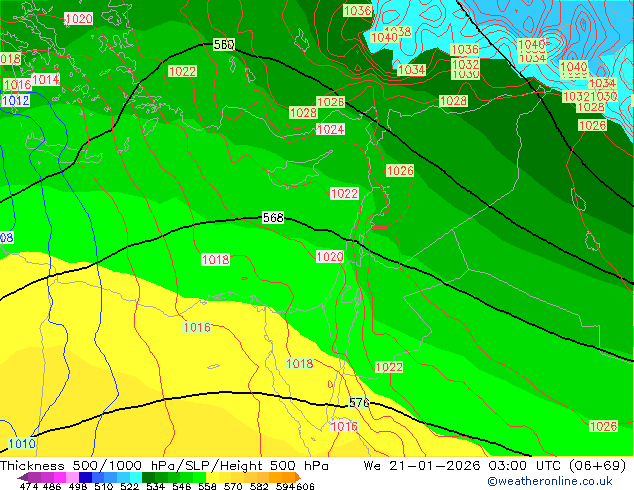
Task: Click the 1018 label beside the 1020 isobar
Action: pos(216,259)
